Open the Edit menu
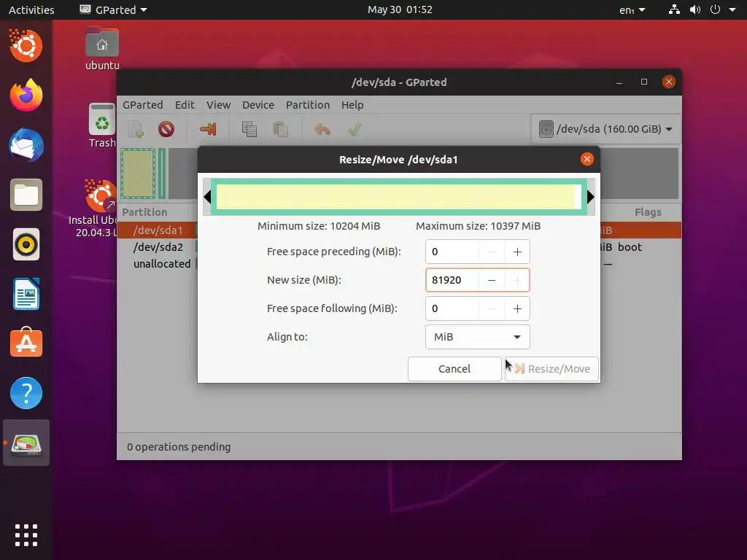The width and height of the screenshot is (747, 560). (185, 105)
